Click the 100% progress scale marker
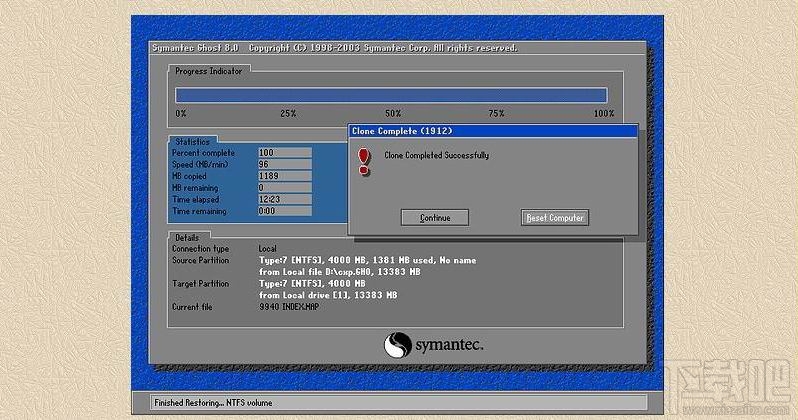 point(604,113)
